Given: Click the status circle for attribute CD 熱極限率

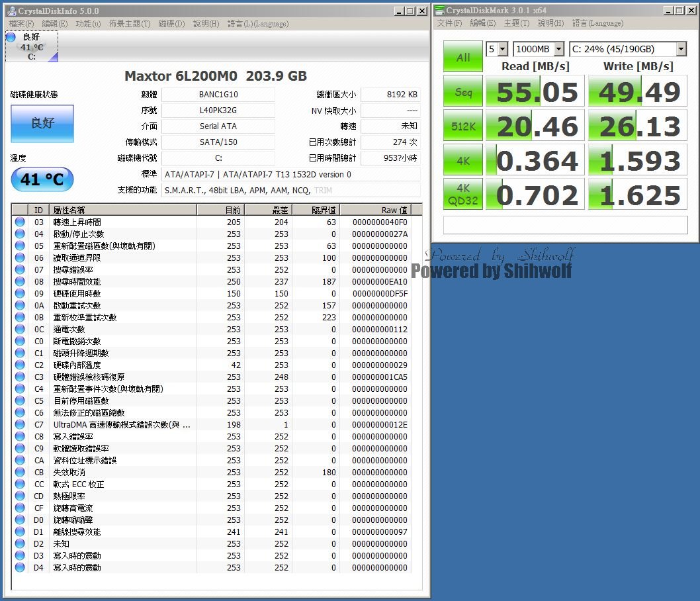Looking at the screenshot, I should click(x=20, y=496).
